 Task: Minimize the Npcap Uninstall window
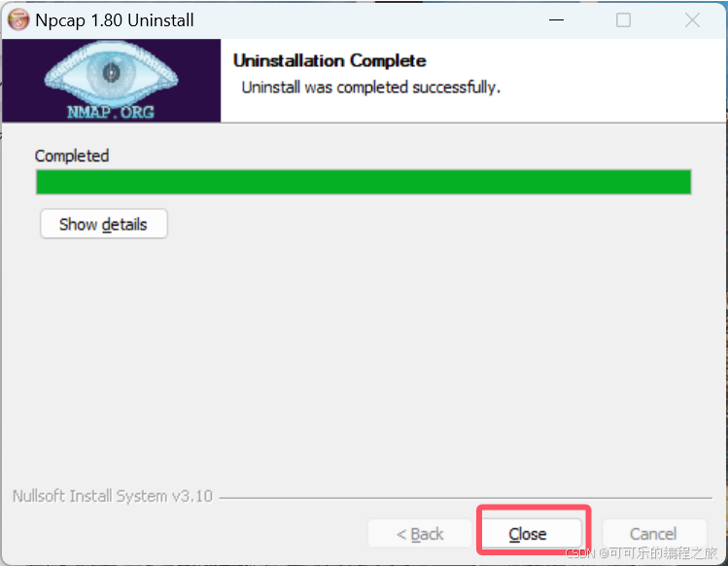(x=556, y=20)
